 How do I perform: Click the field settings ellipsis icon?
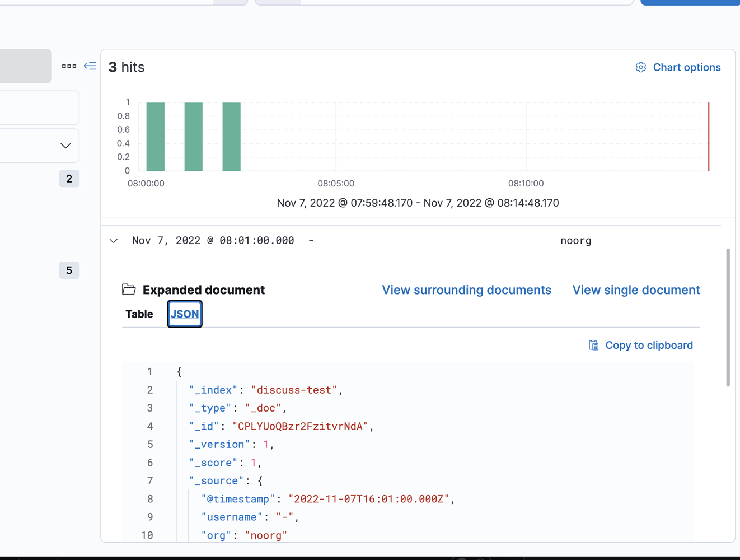click(69, 66)
